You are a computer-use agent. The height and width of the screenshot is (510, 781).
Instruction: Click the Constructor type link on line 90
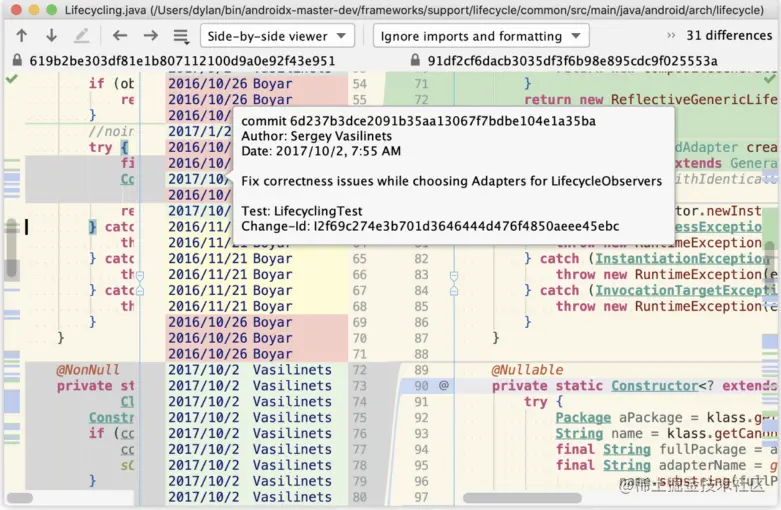pyautogui.click(x=654, y=385)
